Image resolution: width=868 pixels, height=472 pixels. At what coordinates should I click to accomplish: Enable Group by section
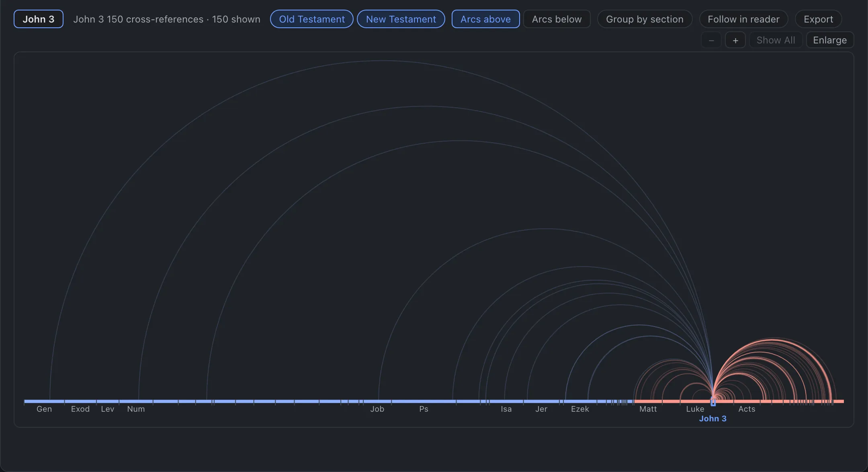pyautogui.click(x=645, y=19)
